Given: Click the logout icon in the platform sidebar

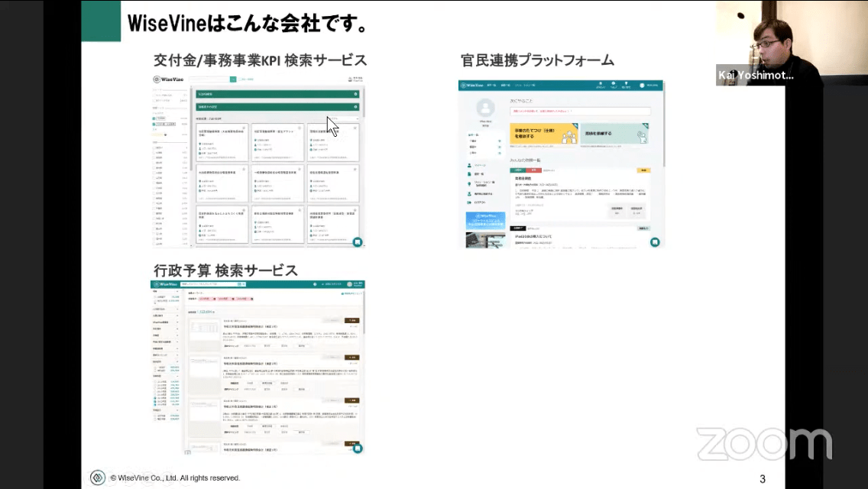Looking at the screenshot, I should point(469,202).
